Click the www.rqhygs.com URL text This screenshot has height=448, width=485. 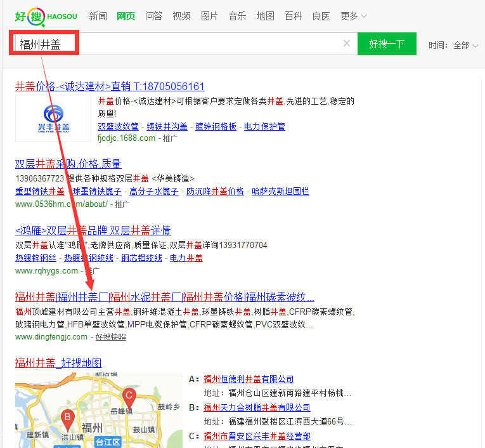47,271
